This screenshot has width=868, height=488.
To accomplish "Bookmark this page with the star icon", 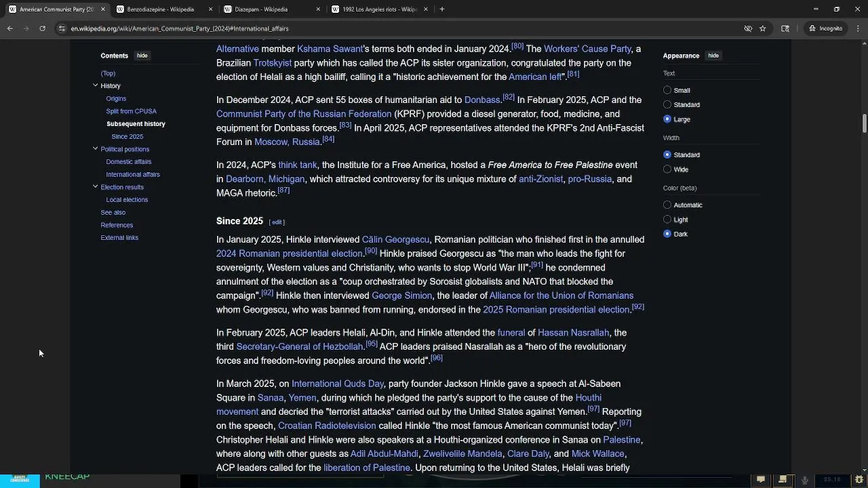I will click(x=763, y=28).
